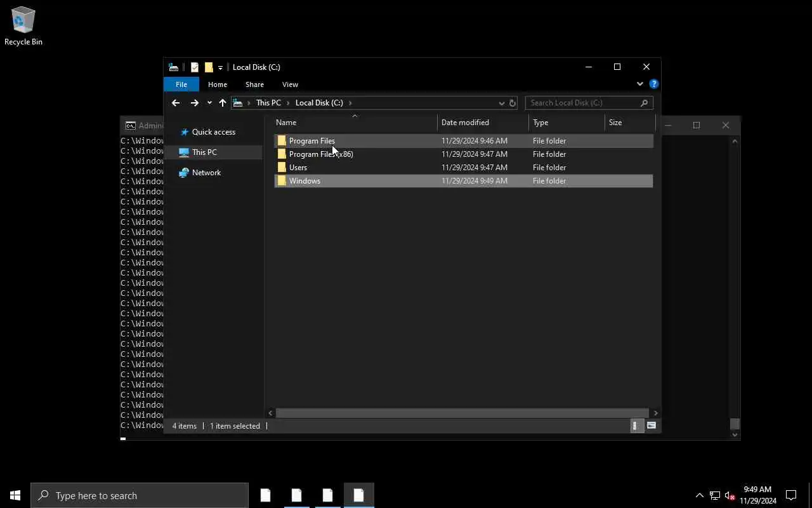The image size is (812, 508).
Task: Click the File folder type of Program Files (x86)
Action: click(x=549, y=154)
